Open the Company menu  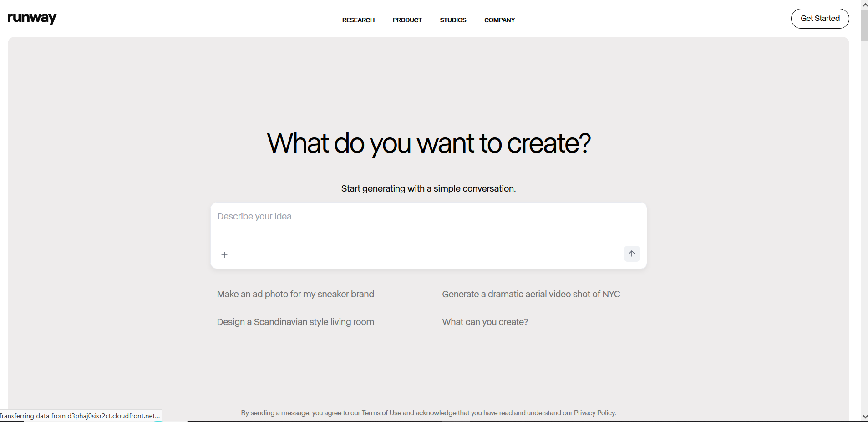click(x=499, y=20)
